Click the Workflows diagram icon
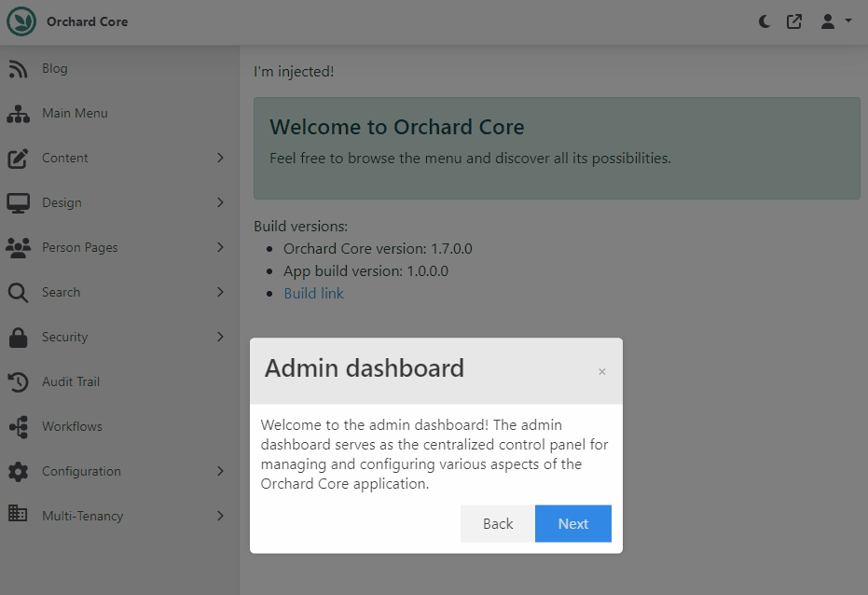868x595 pixels. (x=19, y=427)
